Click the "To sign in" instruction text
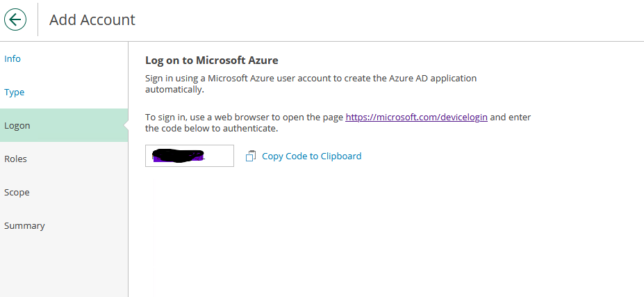This screenshot has width=644, height=297. coord(243,118)
